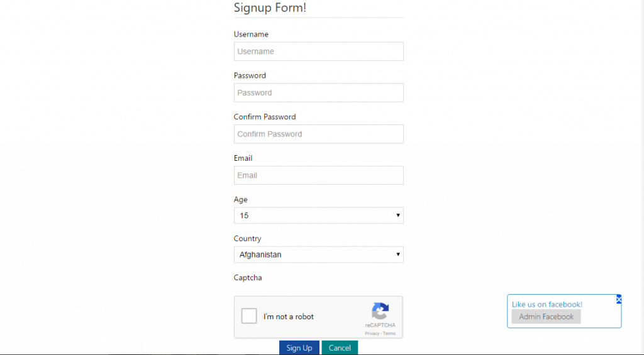Focus the Confirm Password input field
Viewport: 644px width, 355px height.
tap(319, 134)
